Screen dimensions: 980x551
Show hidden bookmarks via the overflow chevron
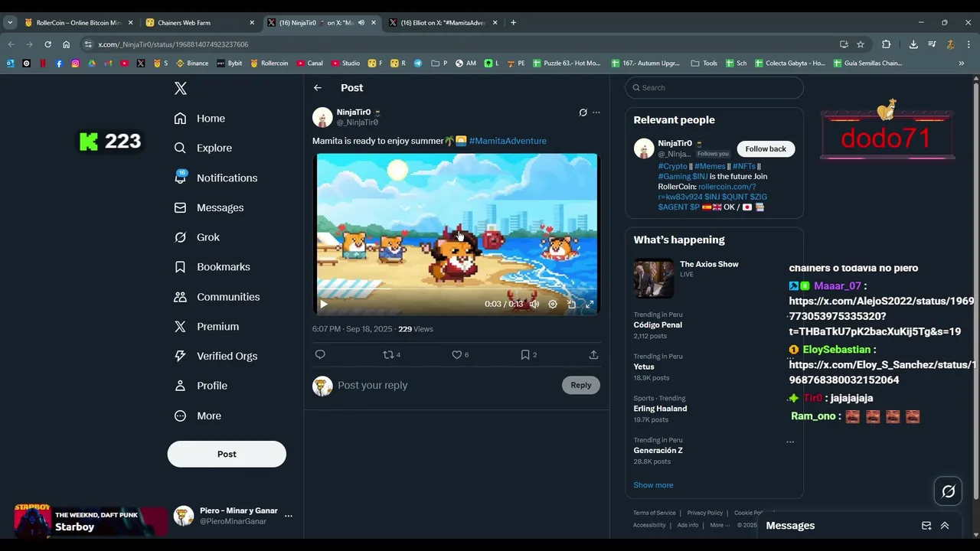tap(962, 64)
